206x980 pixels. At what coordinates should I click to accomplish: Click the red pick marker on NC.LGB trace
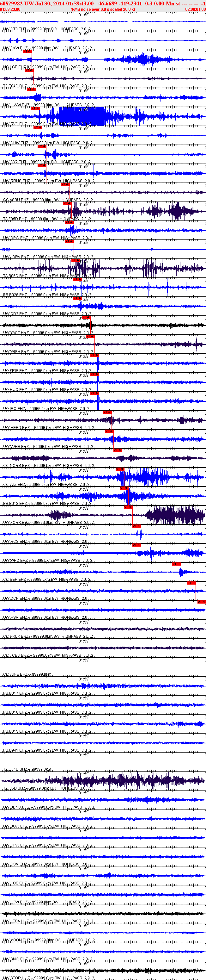27,51
